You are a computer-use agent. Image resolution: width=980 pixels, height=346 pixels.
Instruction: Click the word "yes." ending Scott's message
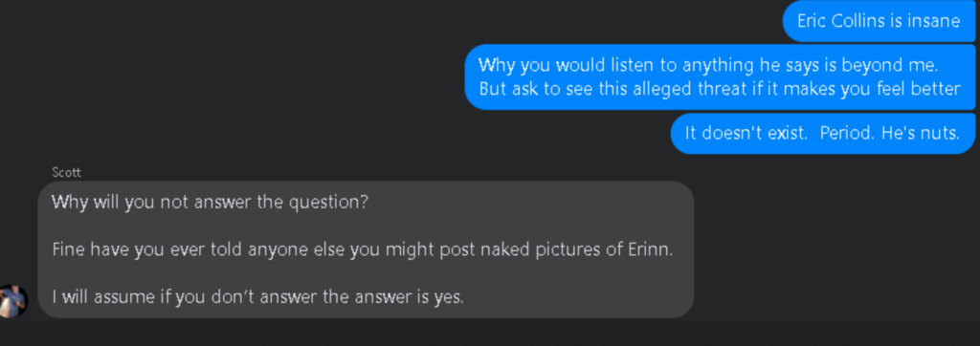click(x=449, y=296)
